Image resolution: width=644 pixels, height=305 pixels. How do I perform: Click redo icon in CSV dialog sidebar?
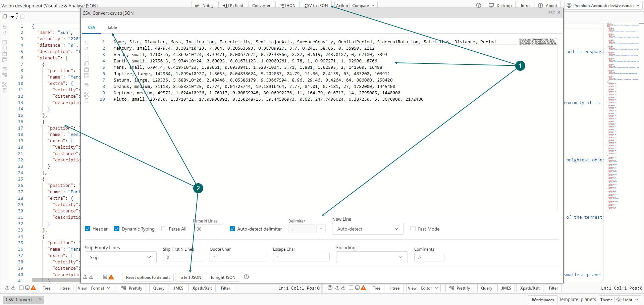point(87,49)
